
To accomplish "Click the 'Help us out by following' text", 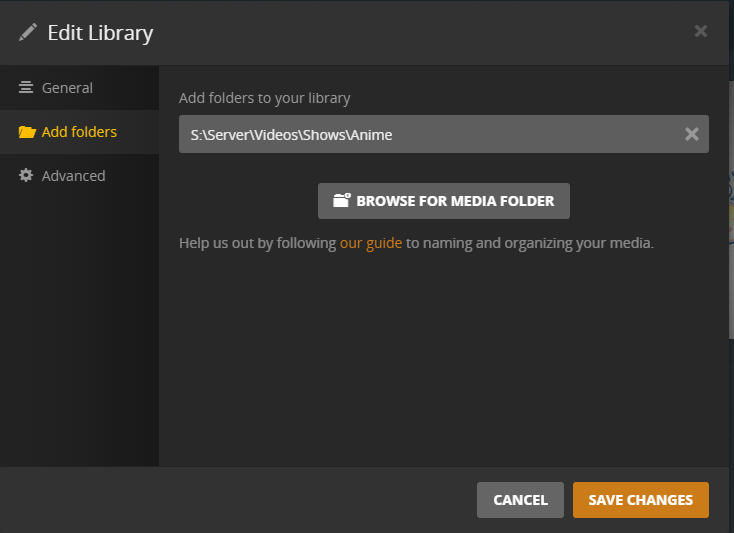I will point(257,242).
